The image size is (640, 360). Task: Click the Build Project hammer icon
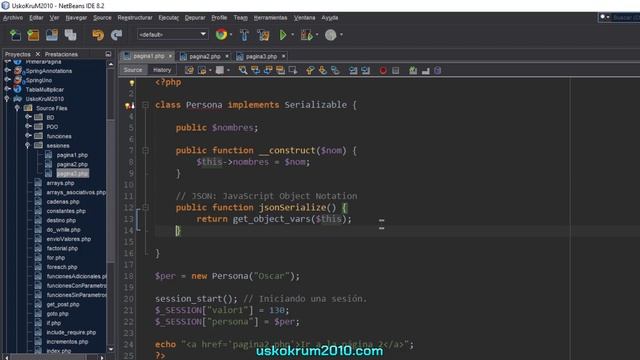point(244,35)
